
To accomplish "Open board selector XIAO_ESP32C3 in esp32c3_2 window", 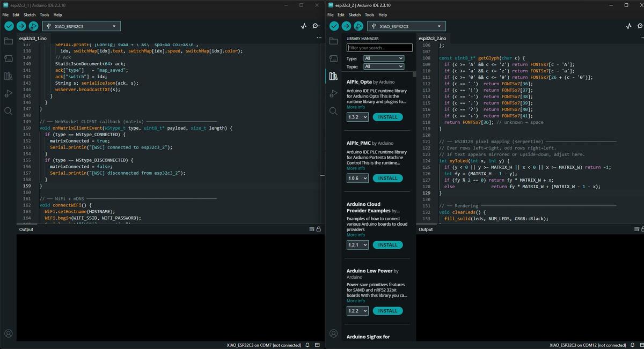I will tap(406, 26).
